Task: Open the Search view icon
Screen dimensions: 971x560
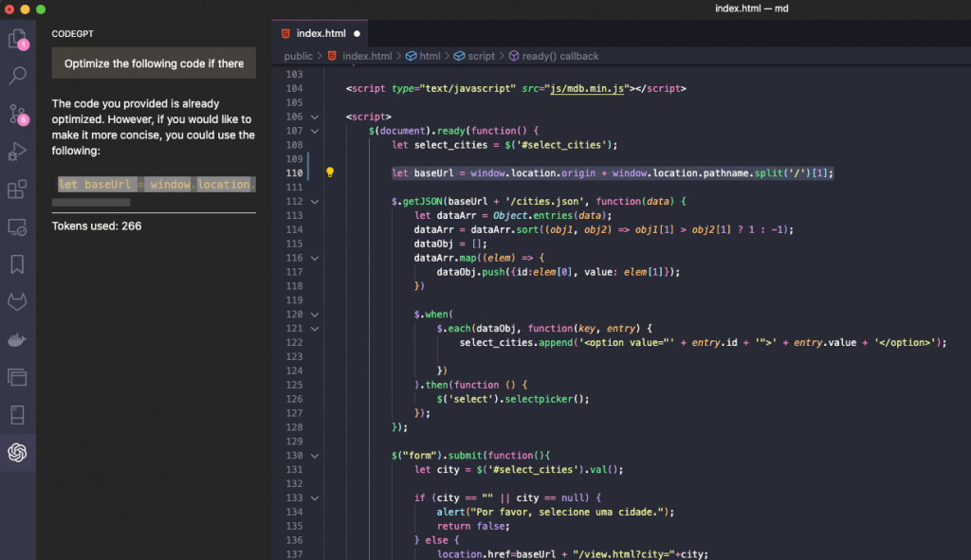Action: click(x=17, y=76)
